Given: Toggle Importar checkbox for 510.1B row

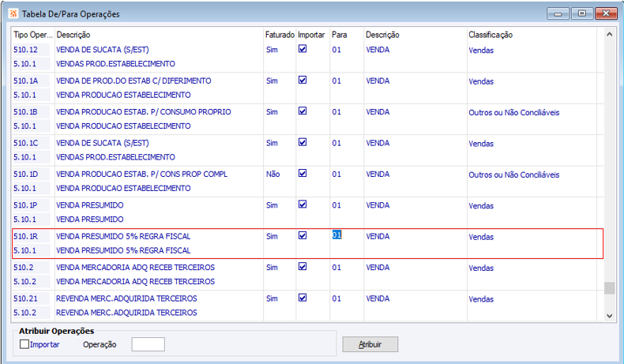Looking at the screenshot, I should click(303, 111).
